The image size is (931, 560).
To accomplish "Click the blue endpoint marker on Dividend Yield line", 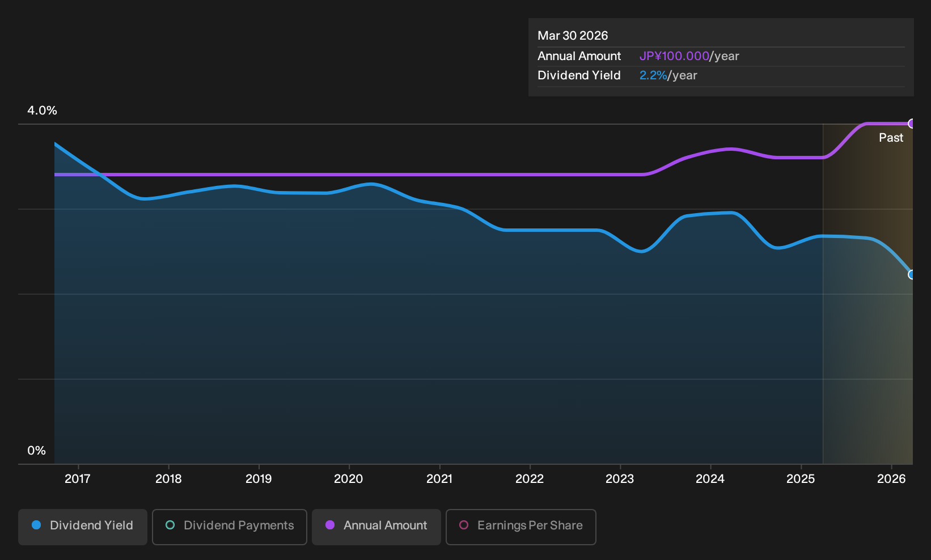I will click(912, 274).
